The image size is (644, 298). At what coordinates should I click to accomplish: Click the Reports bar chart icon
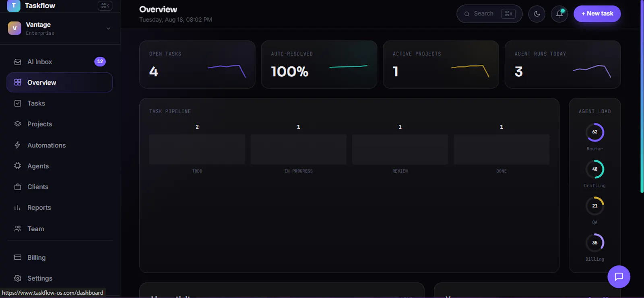[x=18, y=208]
